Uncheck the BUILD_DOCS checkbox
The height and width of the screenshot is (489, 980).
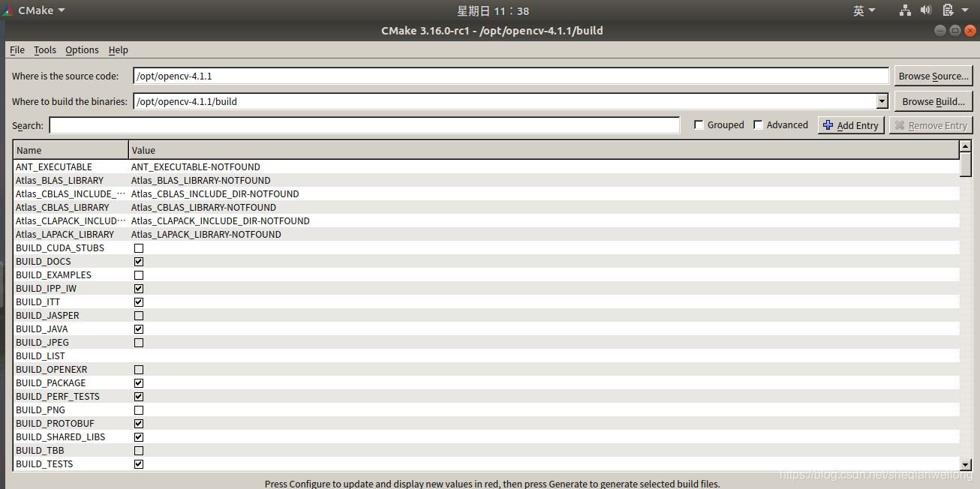(139, 262)
